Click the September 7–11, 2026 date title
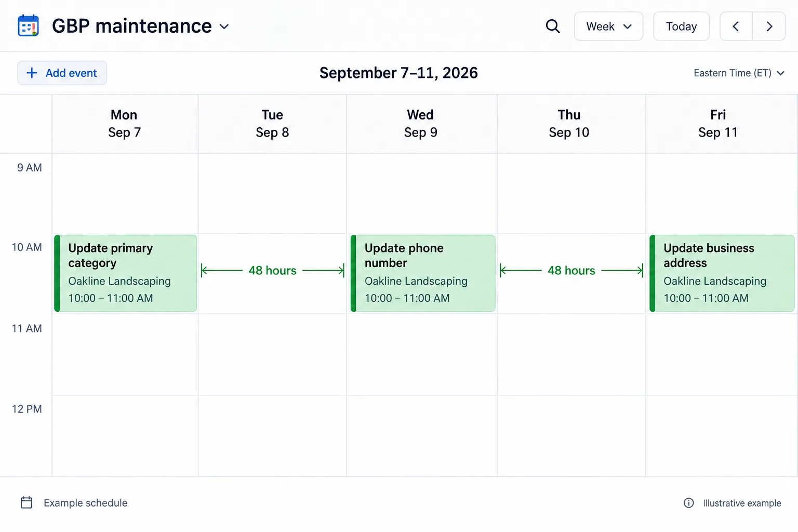The height and width of the screenshot is (532, 798). (398, 73)
